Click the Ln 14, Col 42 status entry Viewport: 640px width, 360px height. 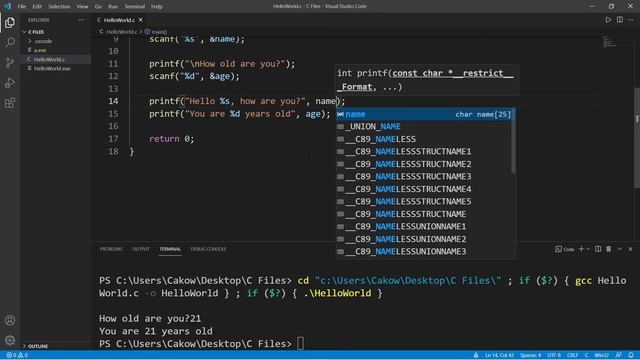[x=499, y=355]
